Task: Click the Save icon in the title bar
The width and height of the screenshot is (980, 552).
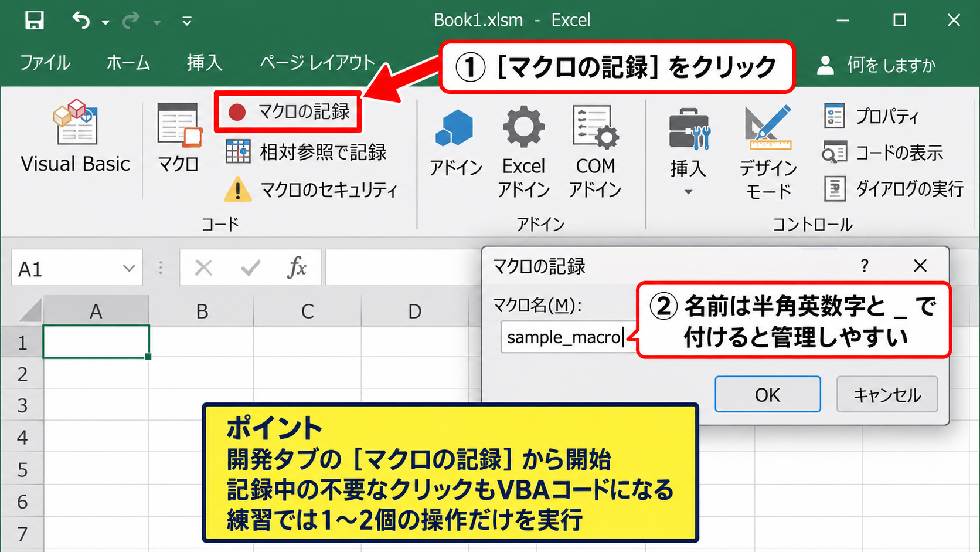Action: (x=35, y=21)
